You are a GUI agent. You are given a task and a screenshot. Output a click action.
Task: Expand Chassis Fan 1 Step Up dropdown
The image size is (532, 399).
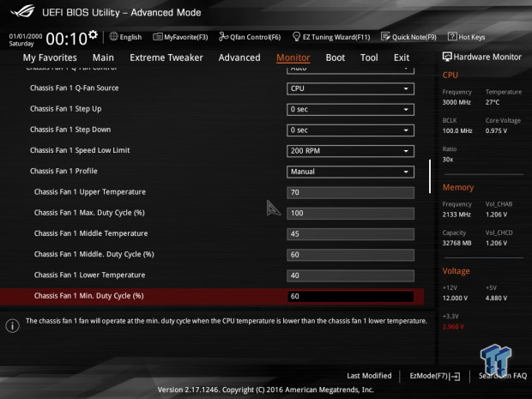pyautogui.click(x=350, y=109)
